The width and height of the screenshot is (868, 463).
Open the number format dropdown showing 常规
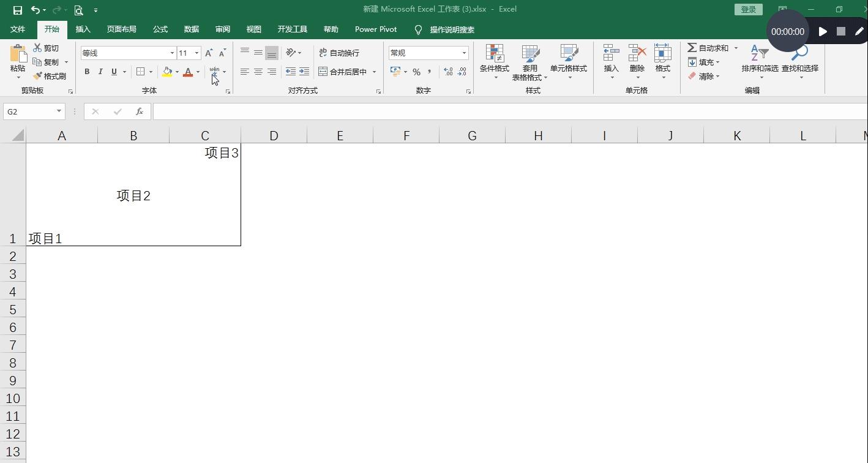[x=463, y=53]
